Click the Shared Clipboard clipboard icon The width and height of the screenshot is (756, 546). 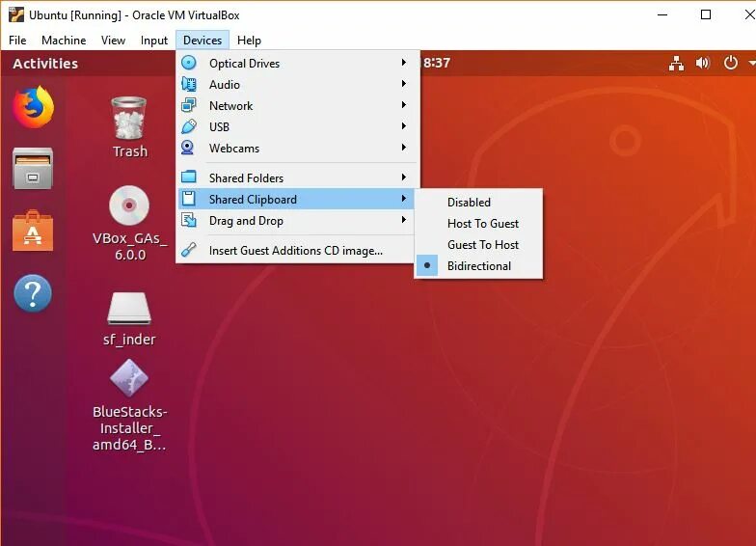[189, 199]
